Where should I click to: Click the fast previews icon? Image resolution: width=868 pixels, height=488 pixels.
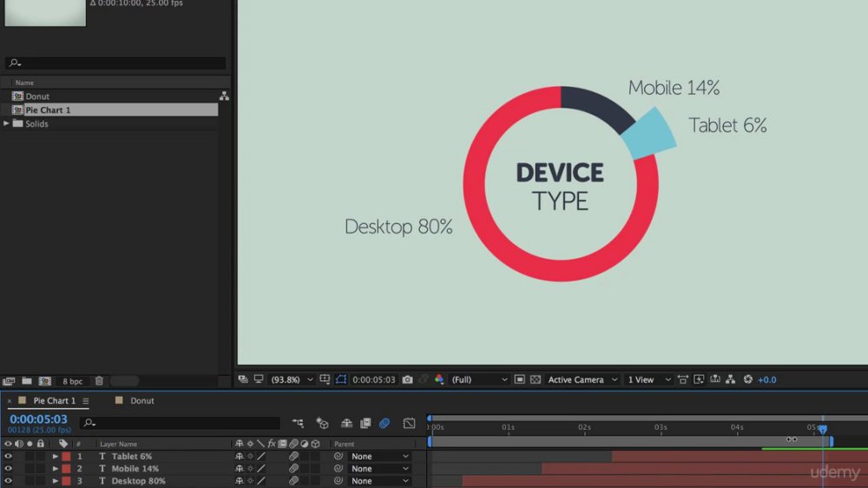click(699, 379)
